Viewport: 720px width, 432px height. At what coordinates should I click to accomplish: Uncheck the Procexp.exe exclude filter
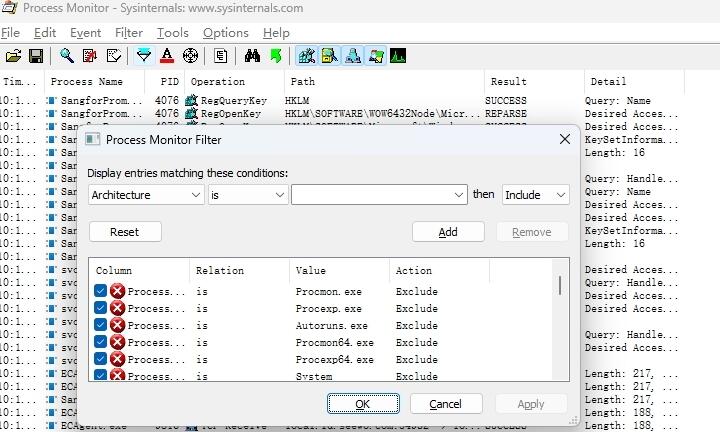(x=100, y=308)
